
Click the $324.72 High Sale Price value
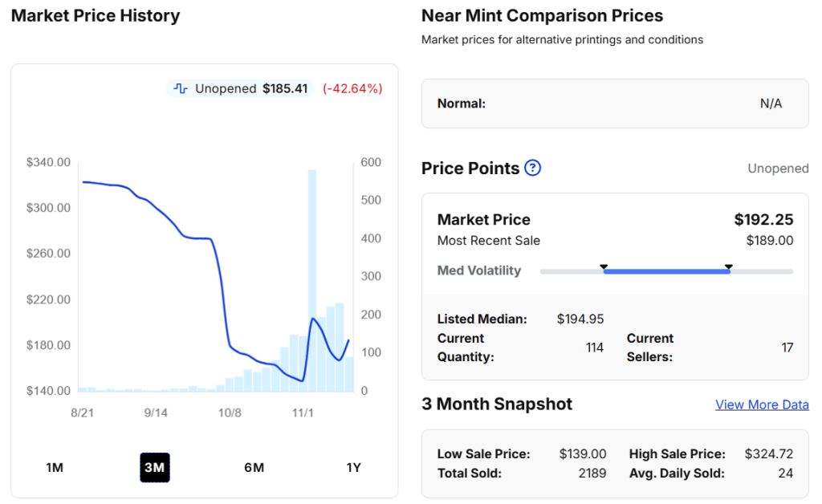point(769,454)
